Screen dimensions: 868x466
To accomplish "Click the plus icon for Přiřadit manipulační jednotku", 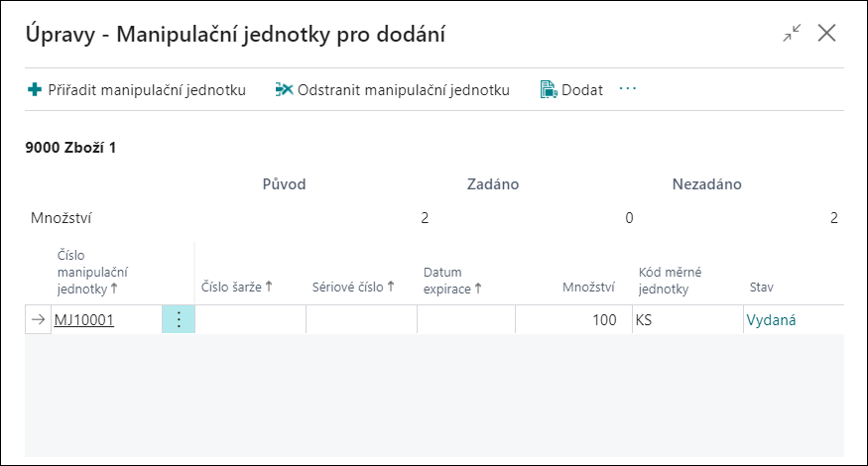I will [35, 90].
